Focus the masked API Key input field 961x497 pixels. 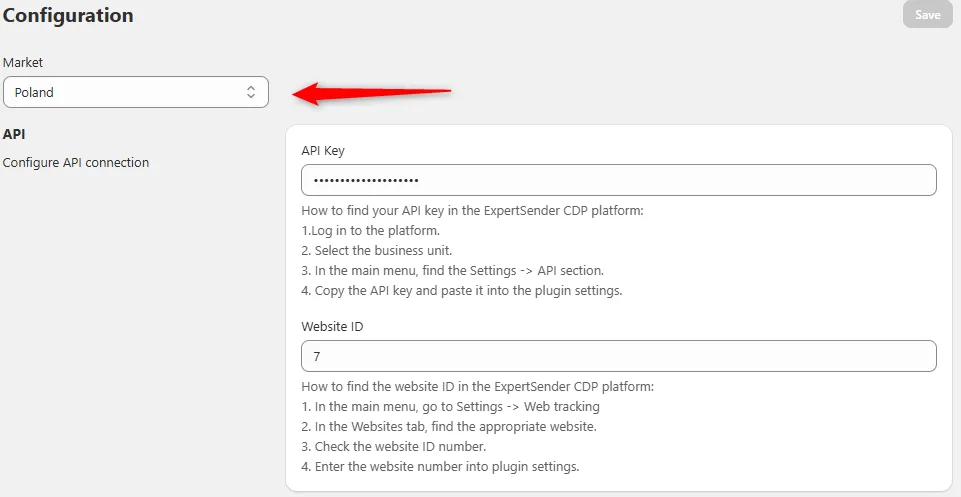pos(618,180)
